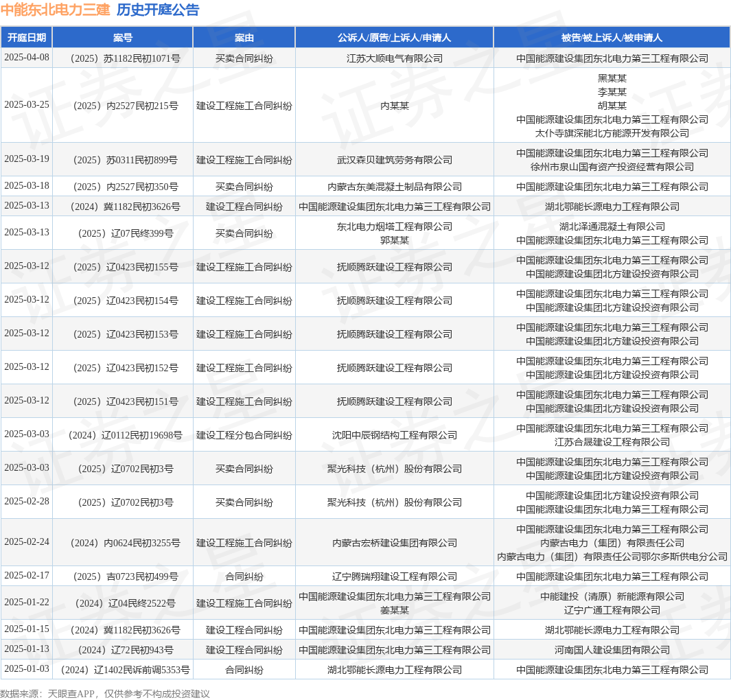Click plaintiff 江苏大顺电气有限公司
The width and height of the screenshot is (731, 700).
coord(395,59)
